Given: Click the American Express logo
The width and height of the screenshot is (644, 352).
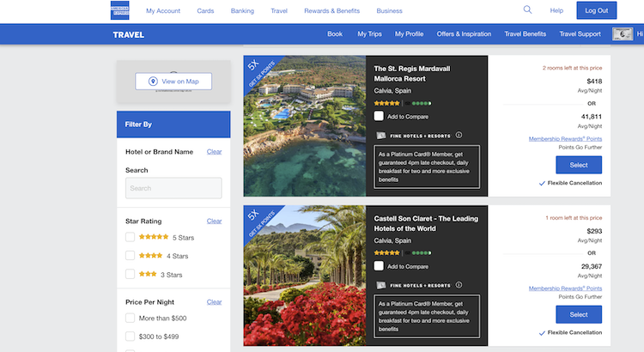Looking at the screenshot, I should coord(120,10).
